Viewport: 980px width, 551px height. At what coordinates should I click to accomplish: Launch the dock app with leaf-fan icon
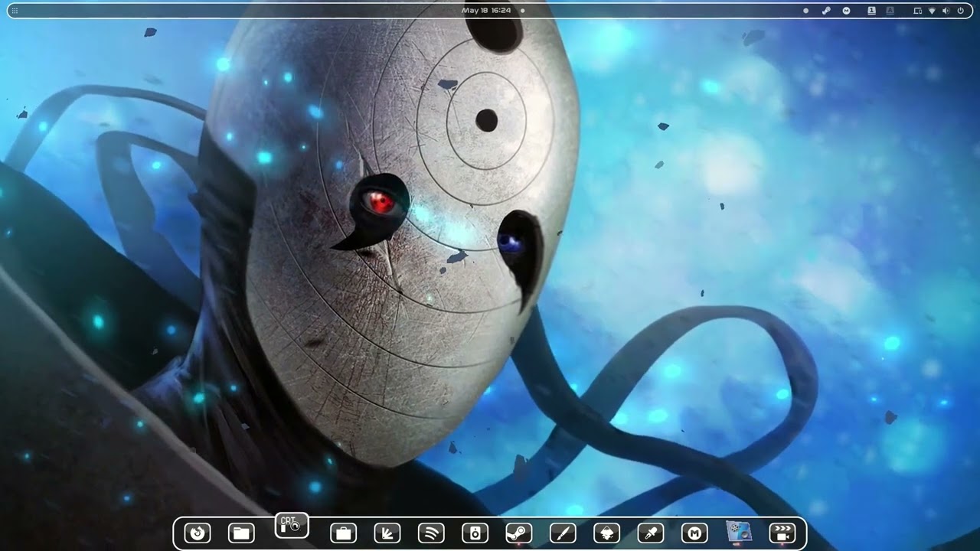tap(387, 533)
